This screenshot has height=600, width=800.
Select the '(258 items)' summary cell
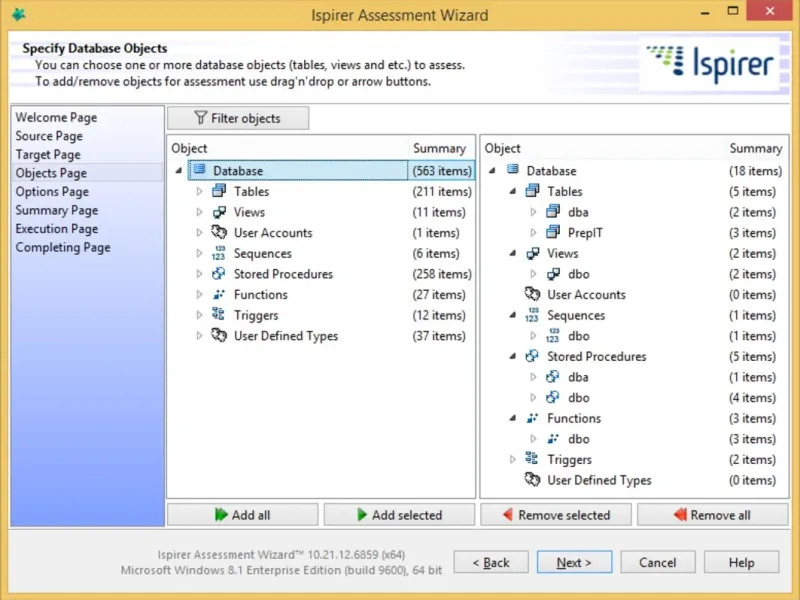coord(442,274)
